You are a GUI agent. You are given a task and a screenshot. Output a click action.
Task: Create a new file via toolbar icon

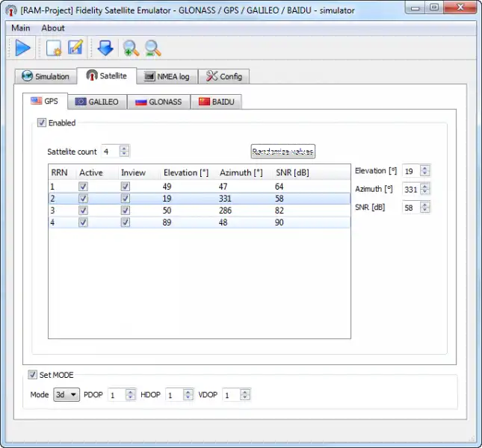(54, 49)
